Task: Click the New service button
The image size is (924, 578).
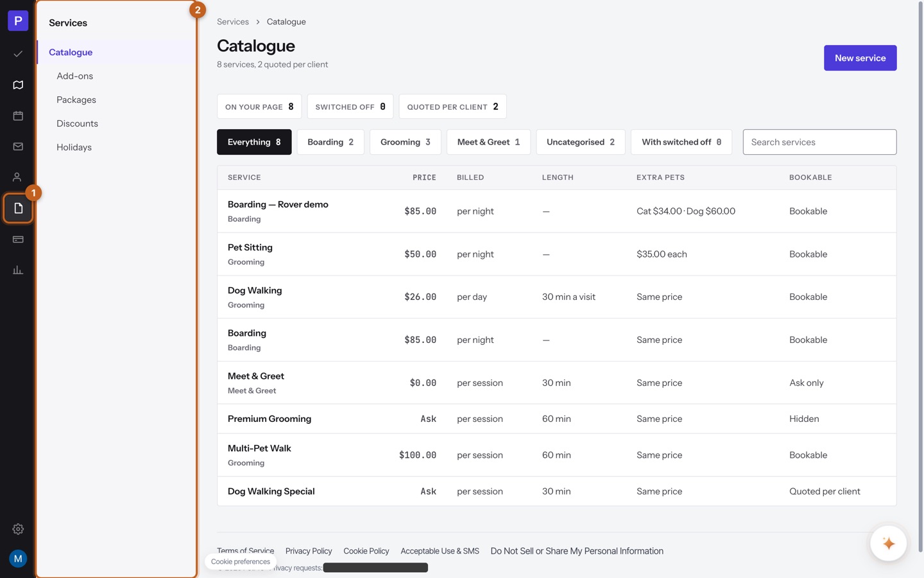Action: click(x=860, y=58)
